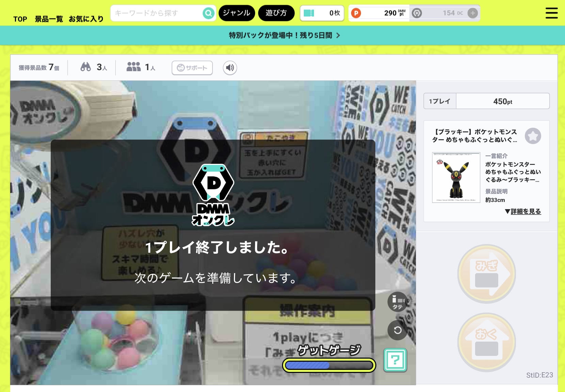Screen dimensions: 565x392
Task: Open the question mark help icon
Action: tap(395, 360)
